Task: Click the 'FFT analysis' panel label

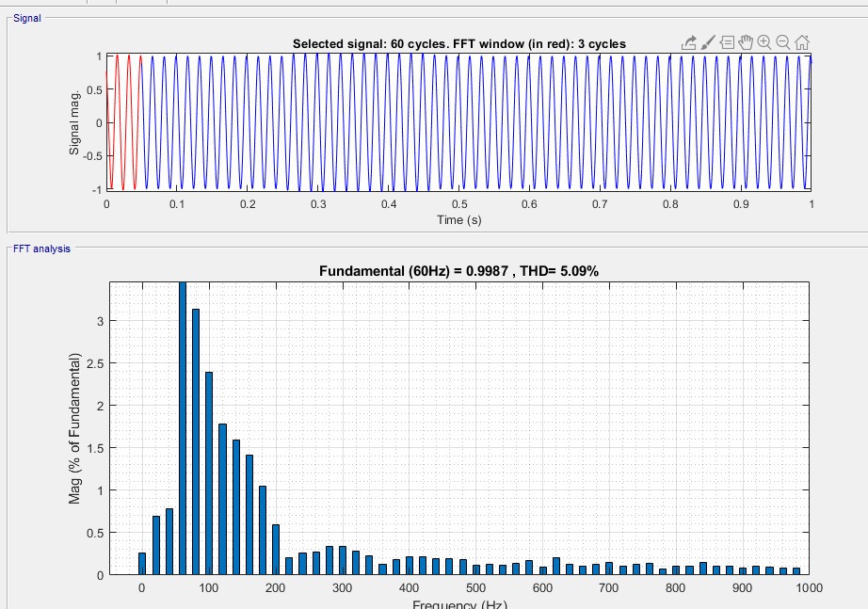Action: tap(42, 248)
